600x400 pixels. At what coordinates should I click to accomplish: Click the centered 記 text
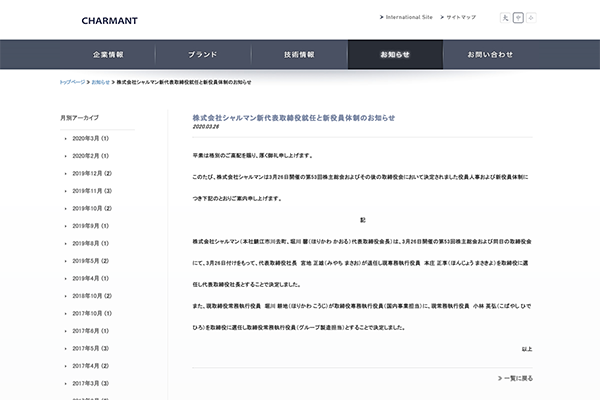point(363,220)
